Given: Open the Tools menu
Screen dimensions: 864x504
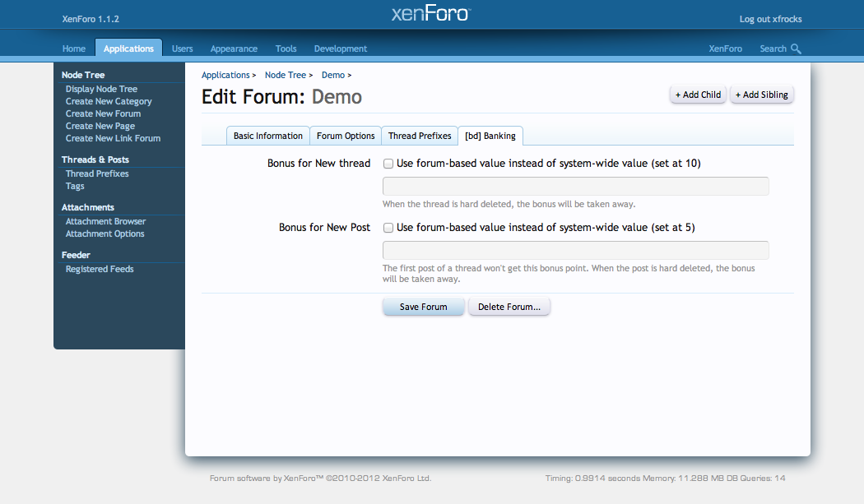Looking at the screenshot, I should coord(286,49).
